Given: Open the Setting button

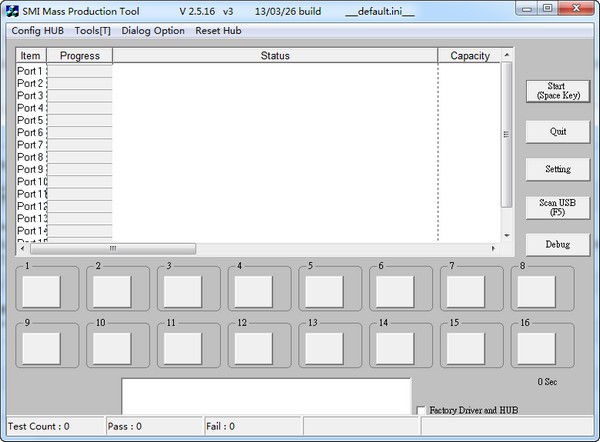Looking at the screenshot, I should [x=557, y=169].
